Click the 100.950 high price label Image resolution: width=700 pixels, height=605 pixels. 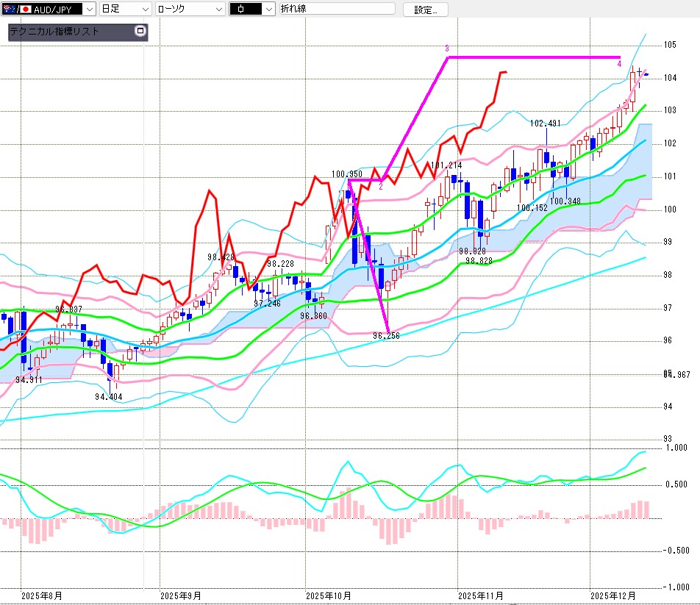[347, 175]
